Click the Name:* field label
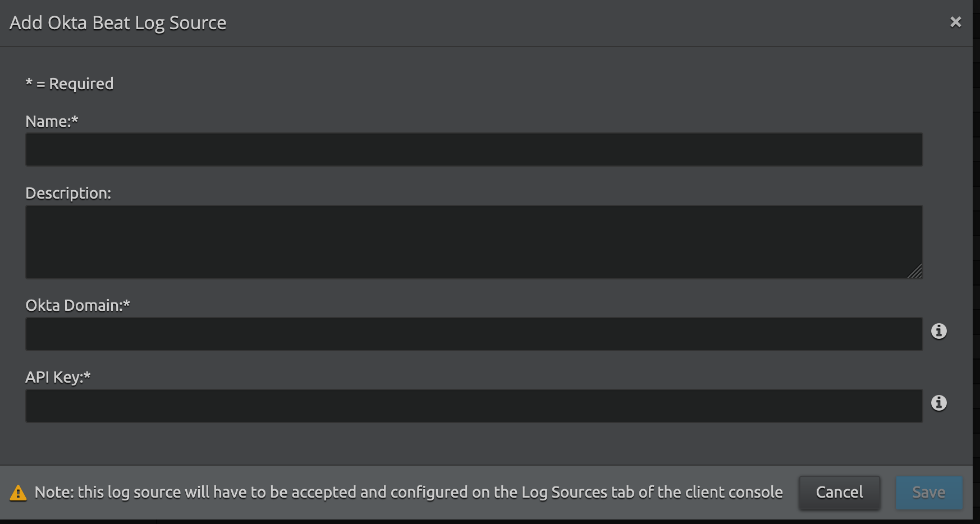This screenshot has width=980, height=524. [x=52, y=121]
